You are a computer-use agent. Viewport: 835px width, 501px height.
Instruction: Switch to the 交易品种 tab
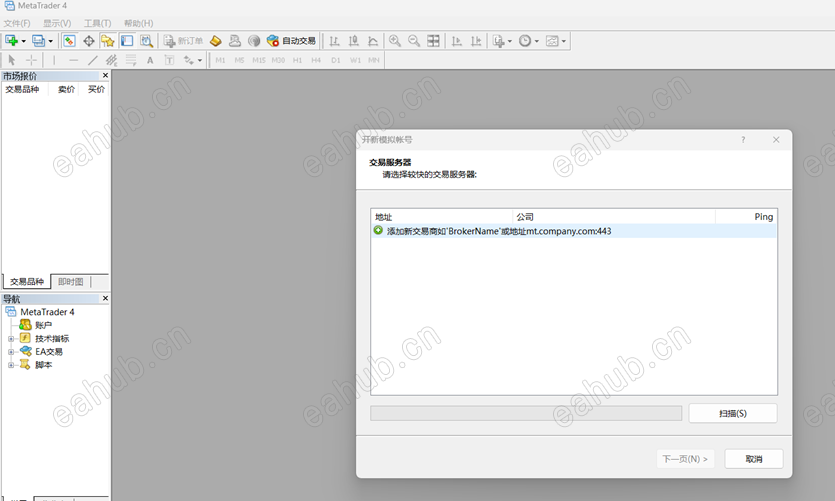pos(27,282)
